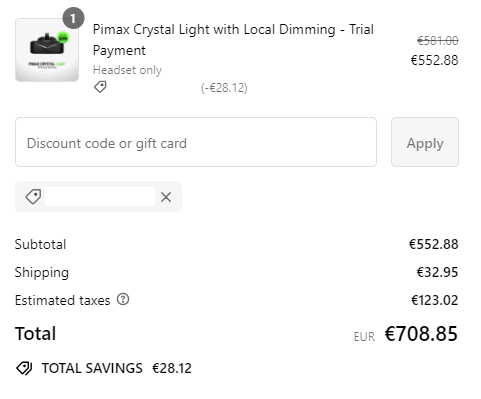Click the €123.02 estimated taxes amount
Screen dimensions: 481x399
(435, 300)
